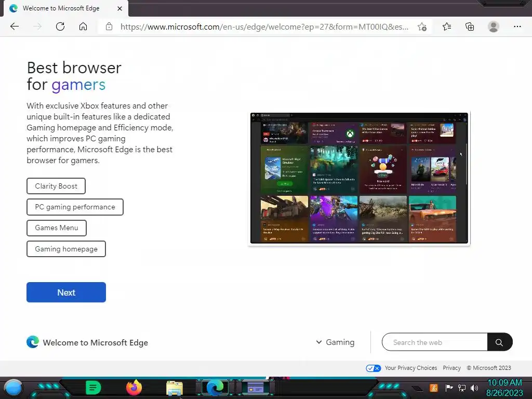Open the Favorites list icon
The width and height of the screenshot is (532, 399).
pyautogui.click(x=447, y=26)
